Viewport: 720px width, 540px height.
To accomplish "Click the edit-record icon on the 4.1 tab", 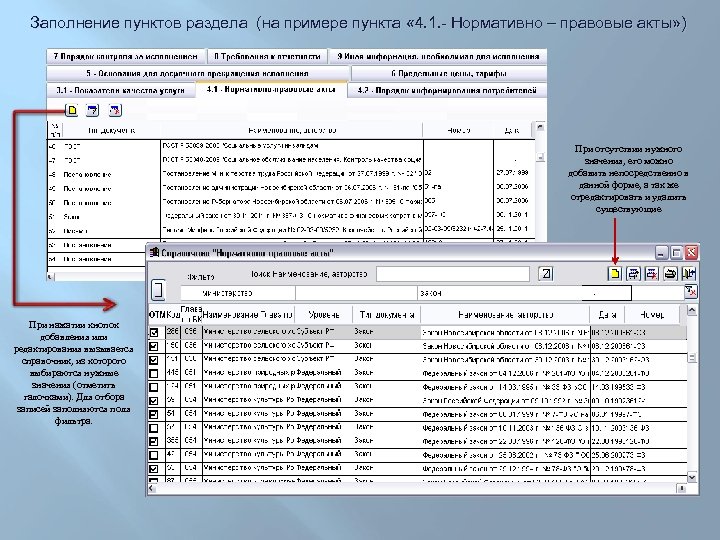I will coord(93,110).
